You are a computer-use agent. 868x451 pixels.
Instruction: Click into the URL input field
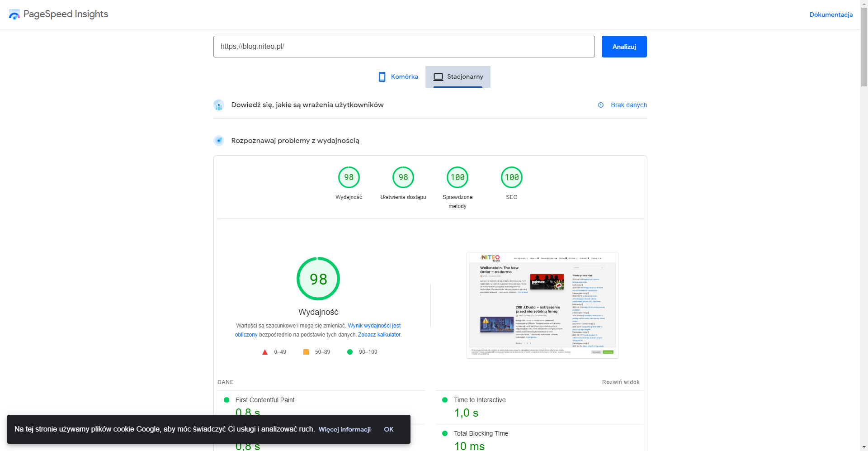tap(404, 47)
